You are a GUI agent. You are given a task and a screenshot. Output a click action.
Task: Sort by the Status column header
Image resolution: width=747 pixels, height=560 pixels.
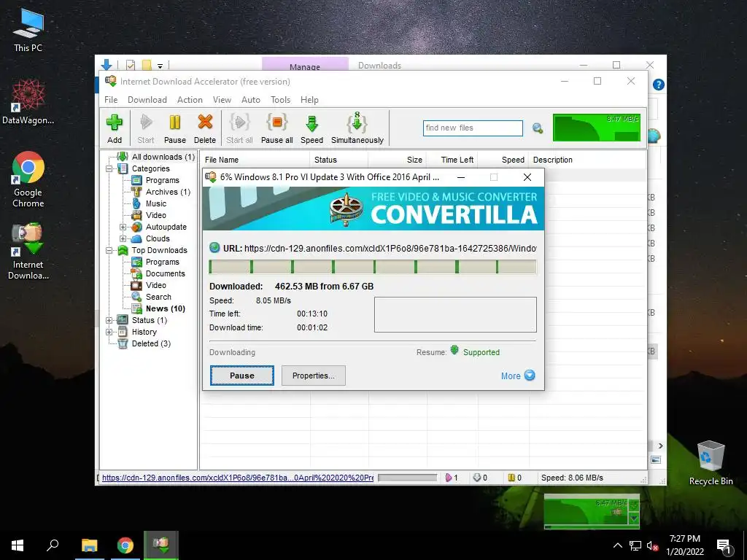(x=338, y=160)
